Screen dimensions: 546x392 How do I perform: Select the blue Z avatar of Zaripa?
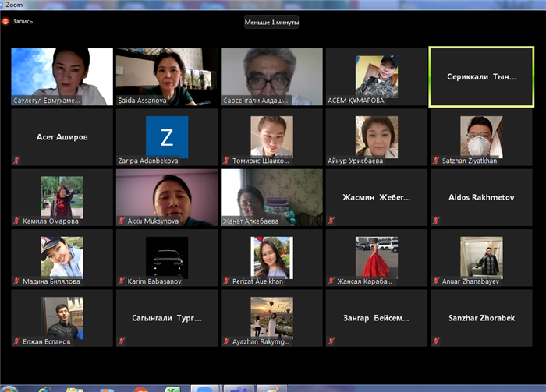point(167,137)
